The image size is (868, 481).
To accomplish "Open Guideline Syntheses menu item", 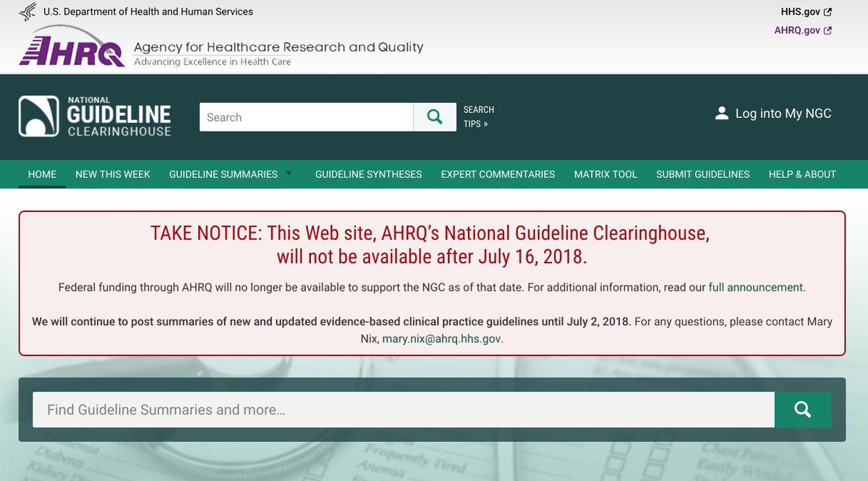I will (368, 174).
